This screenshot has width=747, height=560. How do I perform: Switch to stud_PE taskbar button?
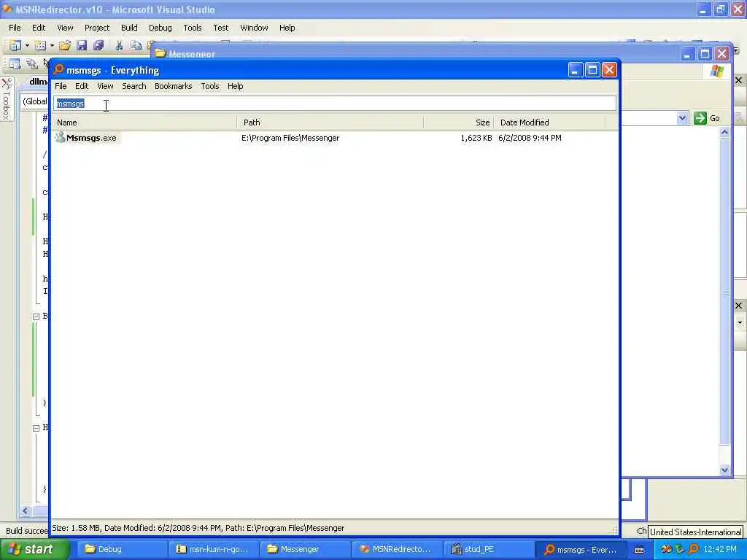(x=488, y=549)
